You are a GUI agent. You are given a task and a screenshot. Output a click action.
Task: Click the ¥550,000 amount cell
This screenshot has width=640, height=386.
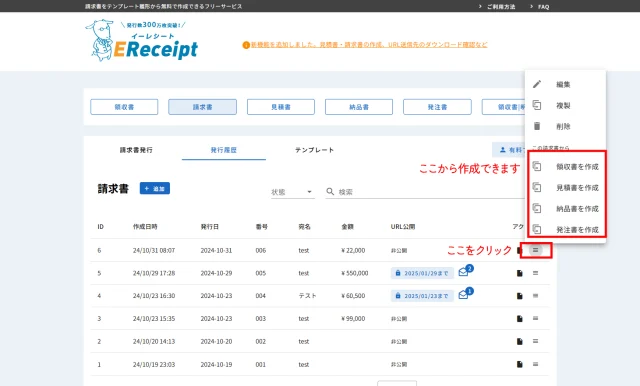355,273
